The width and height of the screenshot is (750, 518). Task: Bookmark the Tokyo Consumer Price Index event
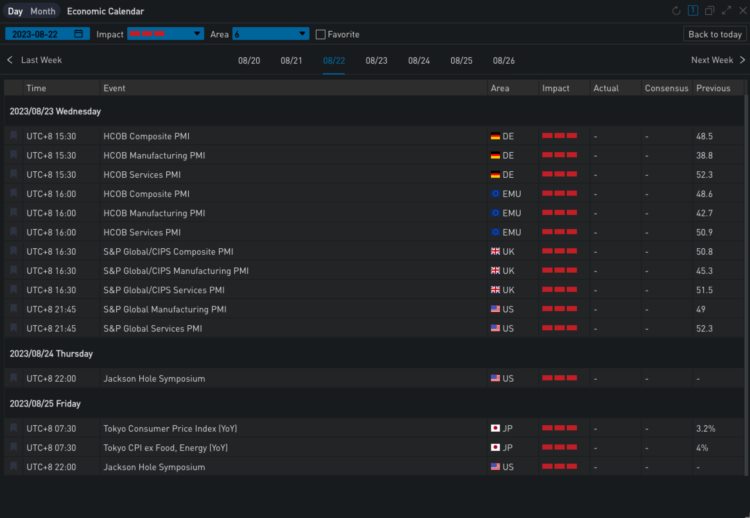click(x=14, y=428)
